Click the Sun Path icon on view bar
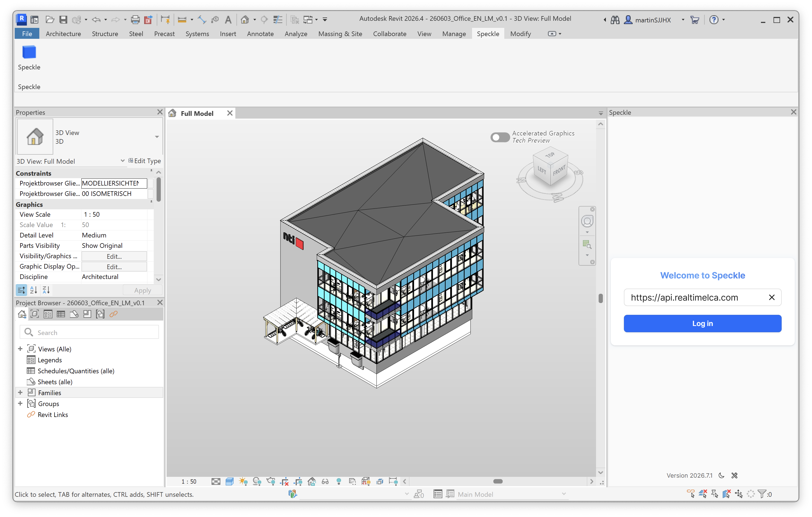The height and width of the screenshot is (517, 812). 243,481
